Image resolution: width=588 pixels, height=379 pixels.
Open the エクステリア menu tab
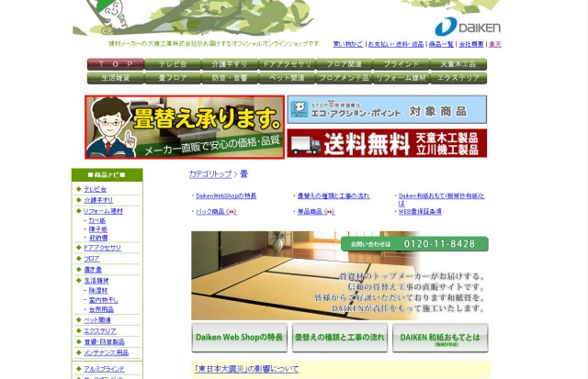point(458,78)
